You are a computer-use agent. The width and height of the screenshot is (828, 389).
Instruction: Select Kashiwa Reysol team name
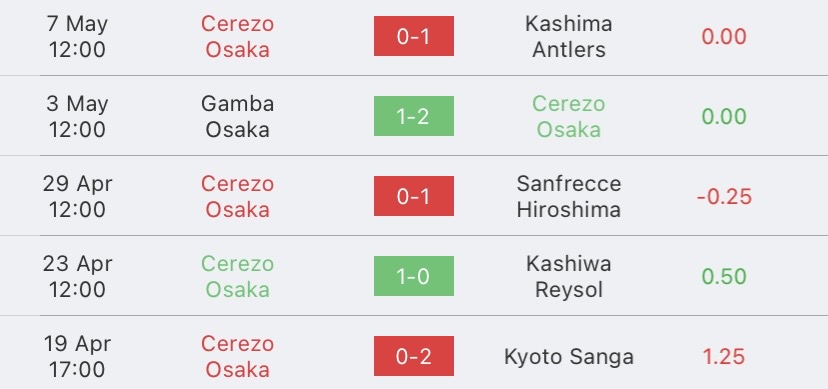tap(569, 276)
